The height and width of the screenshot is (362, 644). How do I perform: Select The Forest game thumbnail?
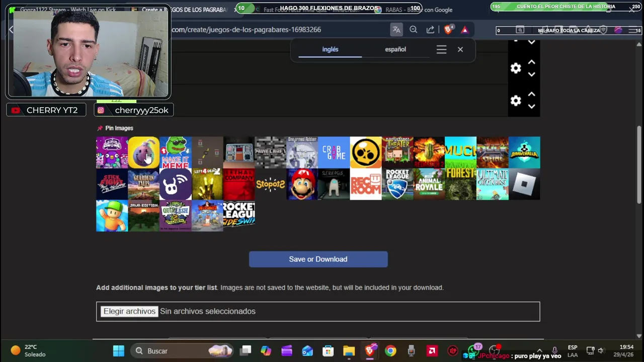point(460,184)
